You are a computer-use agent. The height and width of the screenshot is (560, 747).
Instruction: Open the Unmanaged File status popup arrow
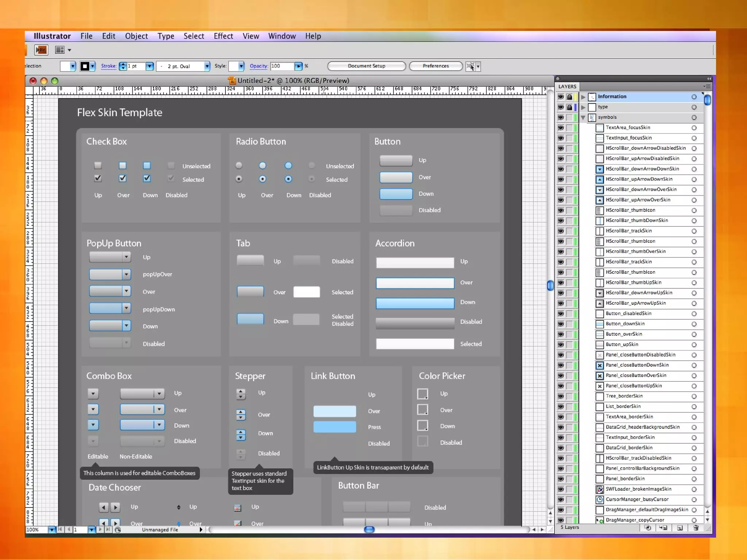[201, 530]
